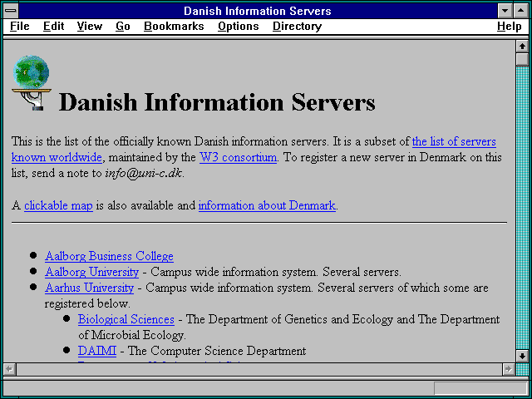Open the Bookmarks menu
The height and width of the screenshot is (399, 532).
coord(174,27)
